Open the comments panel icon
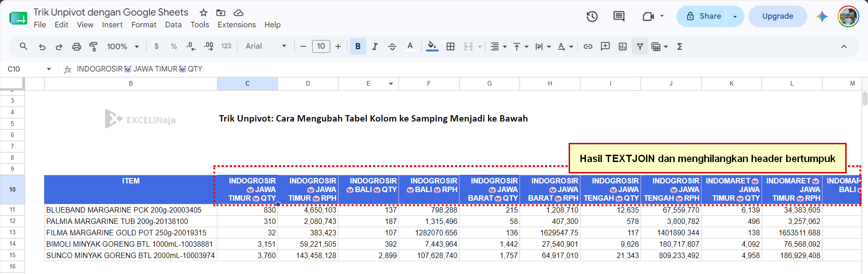Viewport: 868px width, 274px height. click(619, 16)
